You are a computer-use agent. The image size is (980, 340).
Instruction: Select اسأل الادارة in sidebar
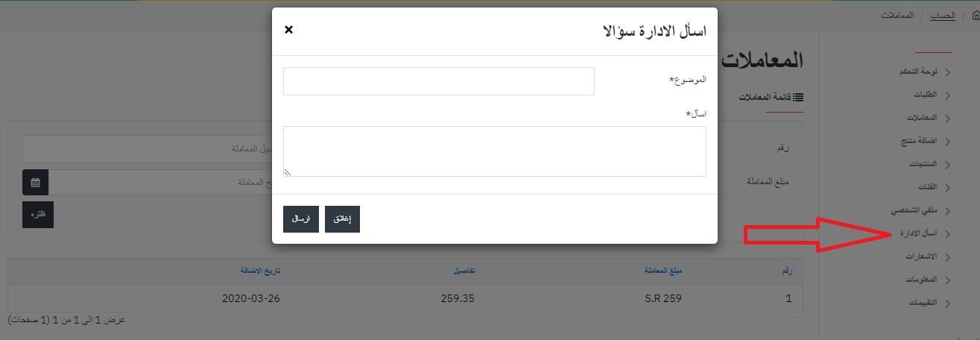(919, 233)
